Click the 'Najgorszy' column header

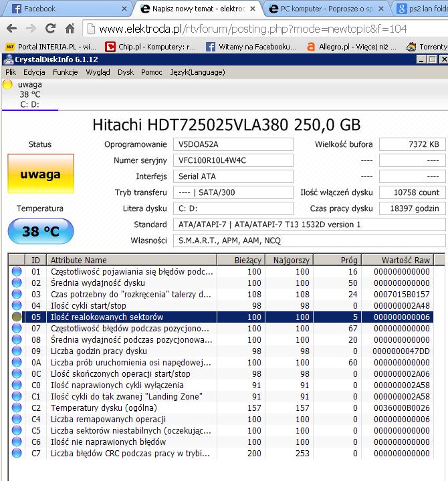coord(290,260)
